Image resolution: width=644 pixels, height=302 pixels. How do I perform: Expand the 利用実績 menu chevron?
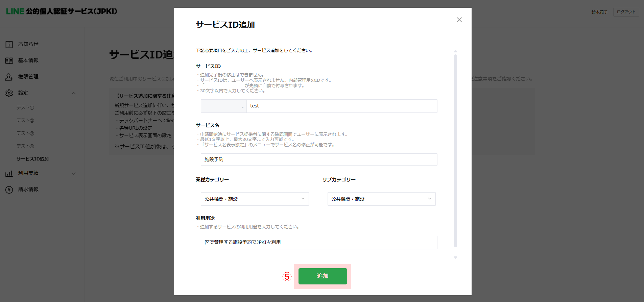pos(73,173)
